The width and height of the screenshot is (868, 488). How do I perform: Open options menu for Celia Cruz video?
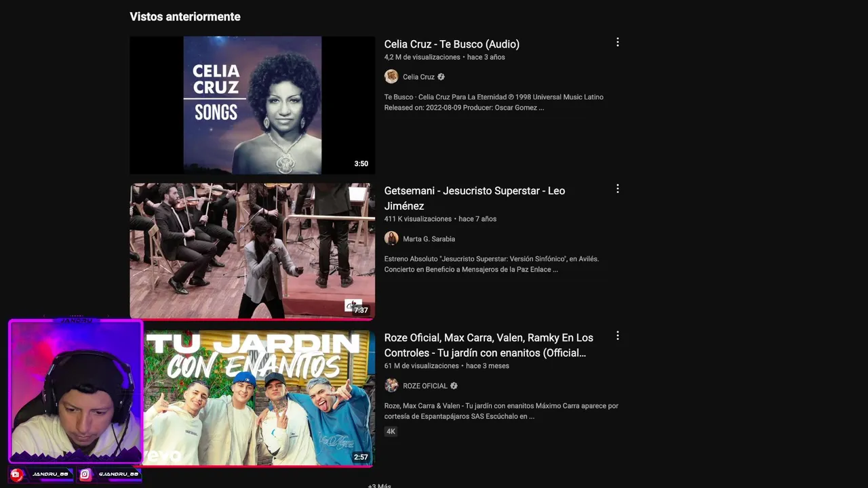point(617,42)
